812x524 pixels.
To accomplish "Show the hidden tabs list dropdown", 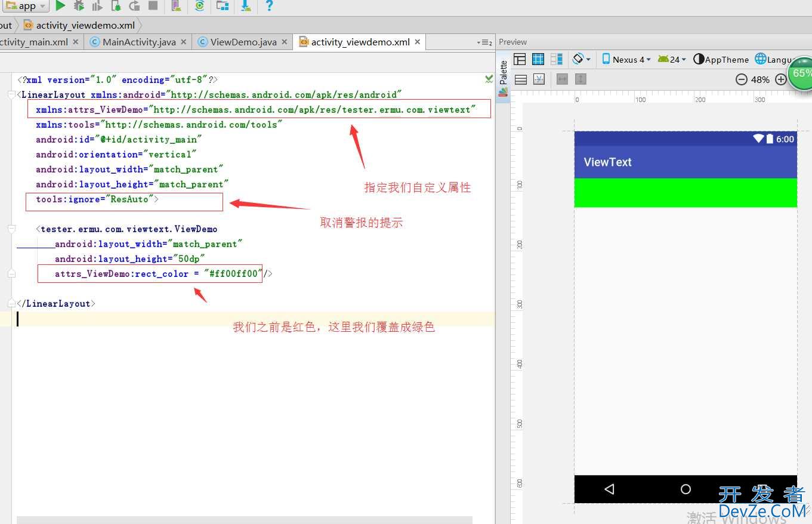I will pos(484,42).
